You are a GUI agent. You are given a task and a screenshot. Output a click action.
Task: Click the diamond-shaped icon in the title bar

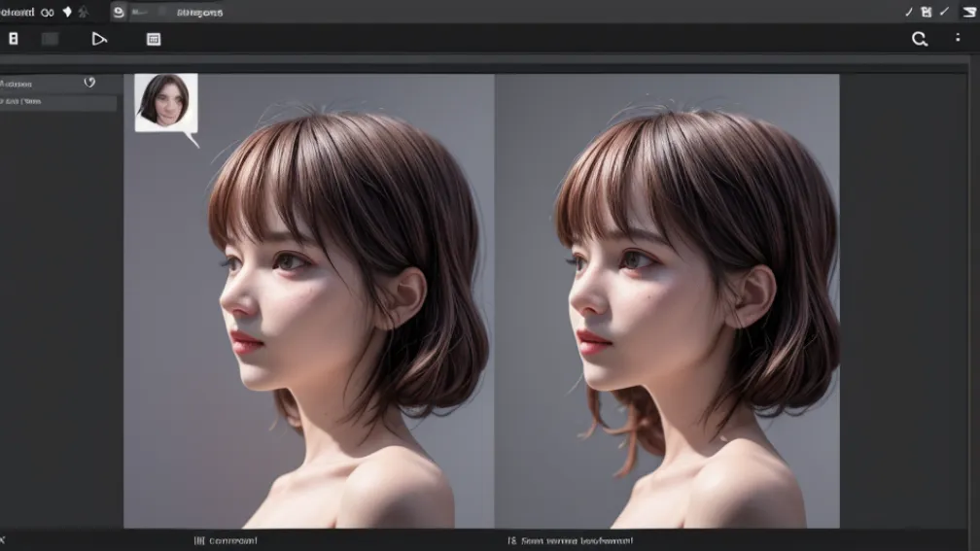(67, 13)
